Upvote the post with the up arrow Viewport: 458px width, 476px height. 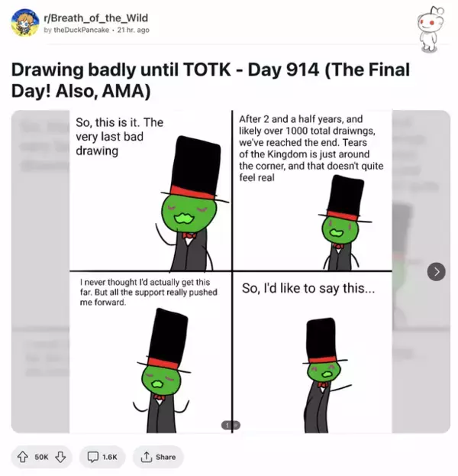22,457
